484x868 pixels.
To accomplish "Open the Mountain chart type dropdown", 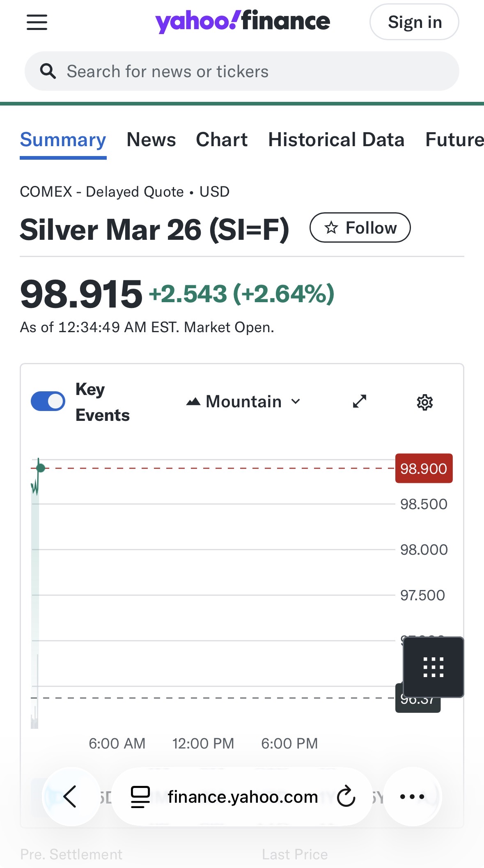I will point(243,401).
